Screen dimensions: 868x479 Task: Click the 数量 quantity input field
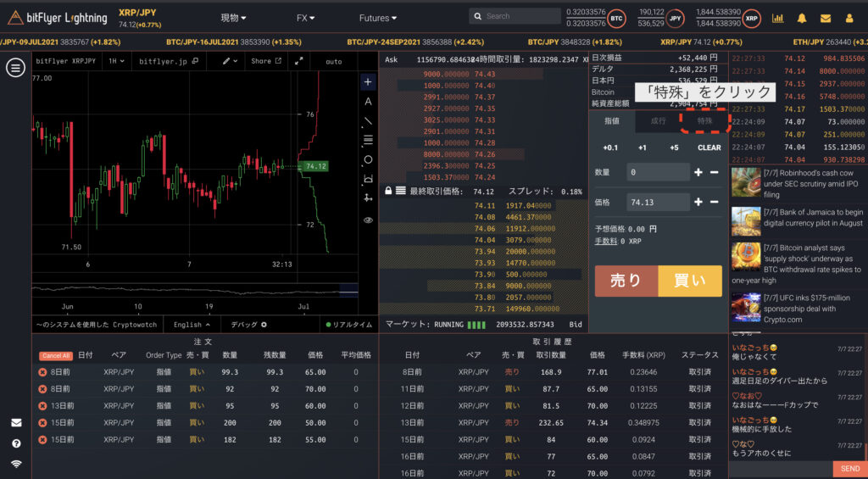point(658,172)
